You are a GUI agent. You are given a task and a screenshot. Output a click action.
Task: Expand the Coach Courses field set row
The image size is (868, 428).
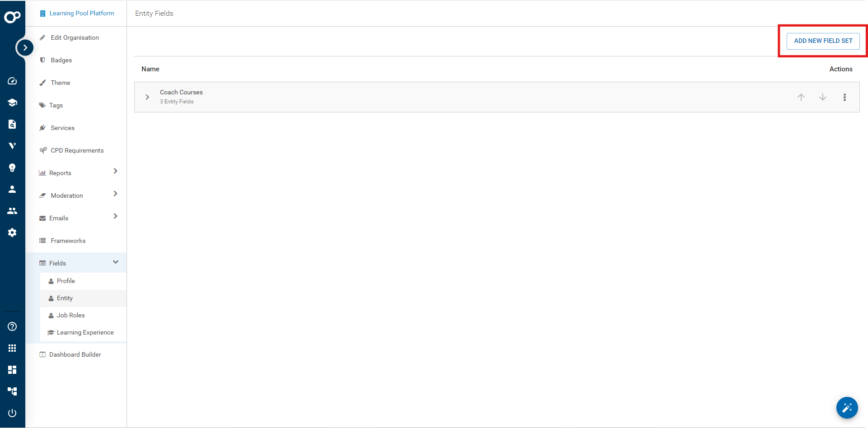coord(147,97)
